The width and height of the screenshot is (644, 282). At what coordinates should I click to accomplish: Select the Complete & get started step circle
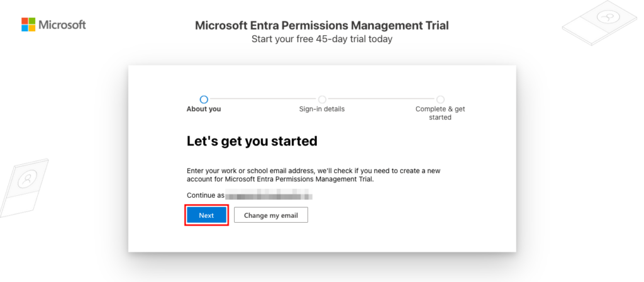pyautogui.click(x=440, y=99)
